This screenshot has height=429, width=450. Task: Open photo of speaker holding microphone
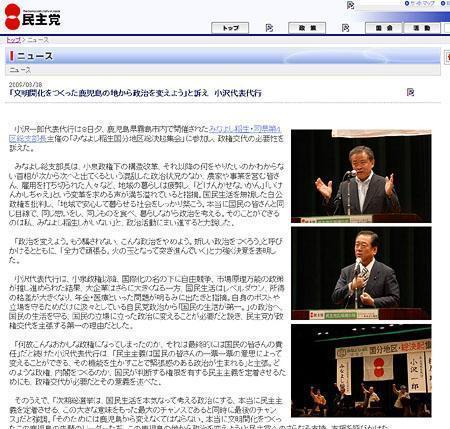pos(361,273)
